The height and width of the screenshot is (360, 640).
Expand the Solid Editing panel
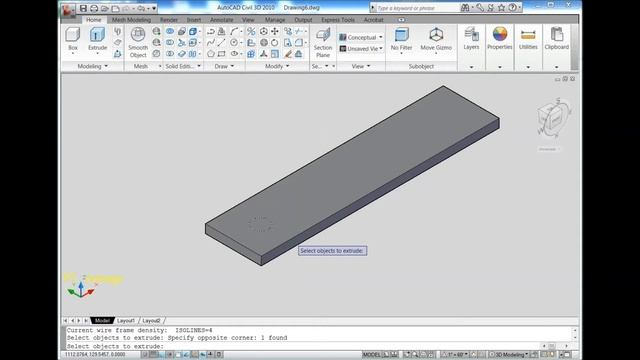point(183,66)
